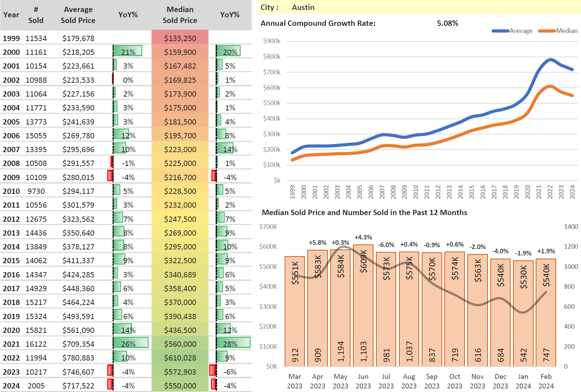
Task: Click the Median Sold Price and Number Sold chart title
Action: (x=364, y=213)
